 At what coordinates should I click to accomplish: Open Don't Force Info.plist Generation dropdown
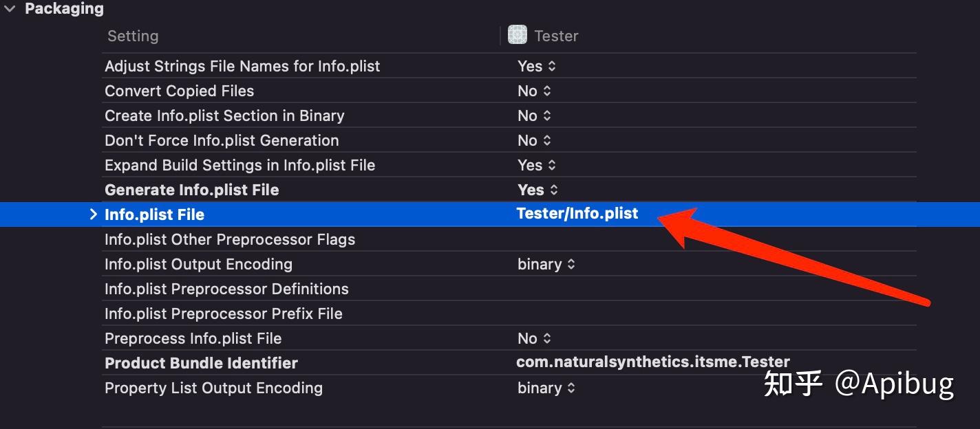pos(535,140)
